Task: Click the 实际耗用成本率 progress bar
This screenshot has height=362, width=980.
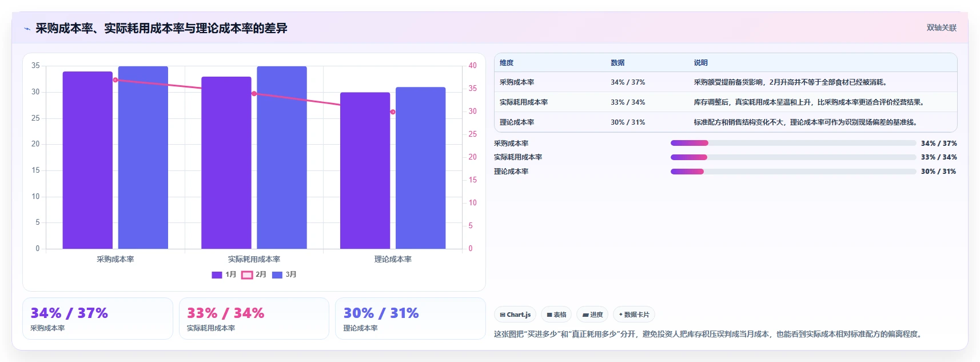Action: click(x=793, y=157)
